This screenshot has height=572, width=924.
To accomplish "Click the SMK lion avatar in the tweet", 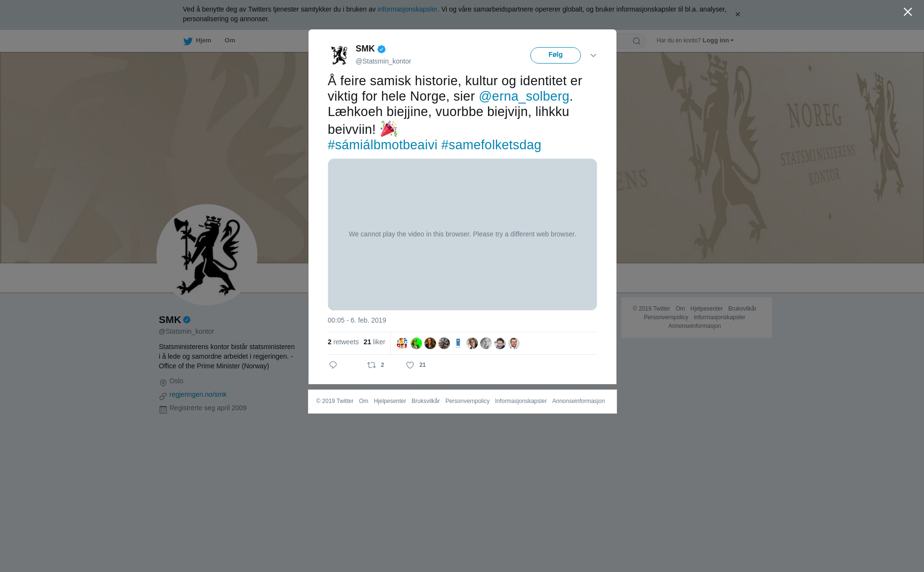I will coord(339,55).
